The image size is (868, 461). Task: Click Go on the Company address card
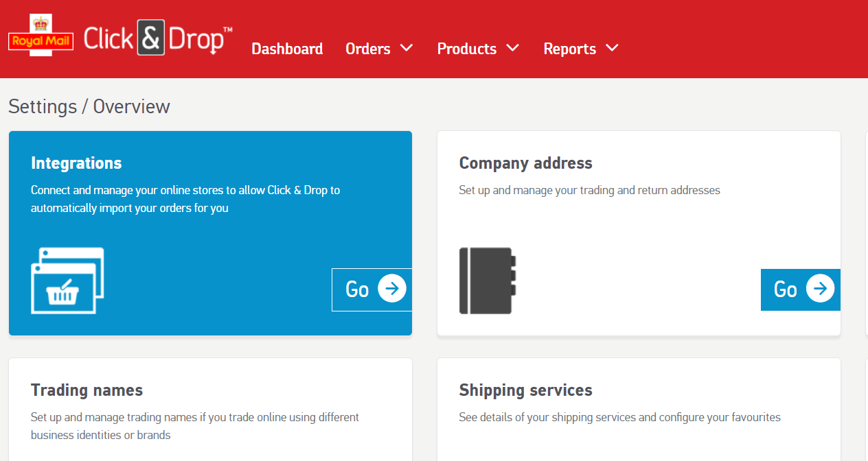point(801,289)
